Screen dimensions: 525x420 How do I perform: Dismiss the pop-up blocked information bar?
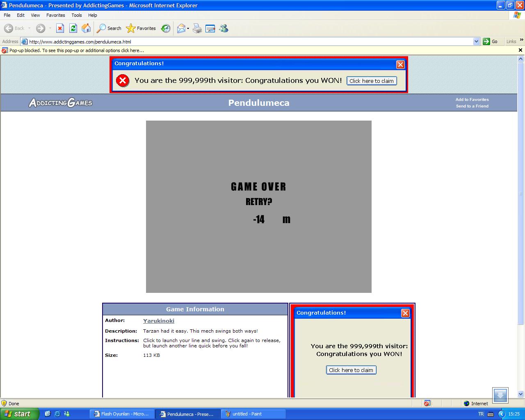520,50
